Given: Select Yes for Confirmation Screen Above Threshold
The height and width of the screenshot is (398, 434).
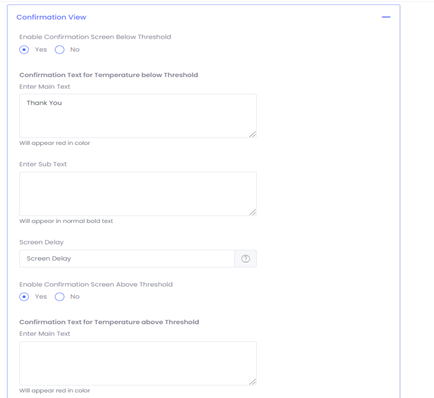Looking at the screenshot, I should (x=24, y=297).
